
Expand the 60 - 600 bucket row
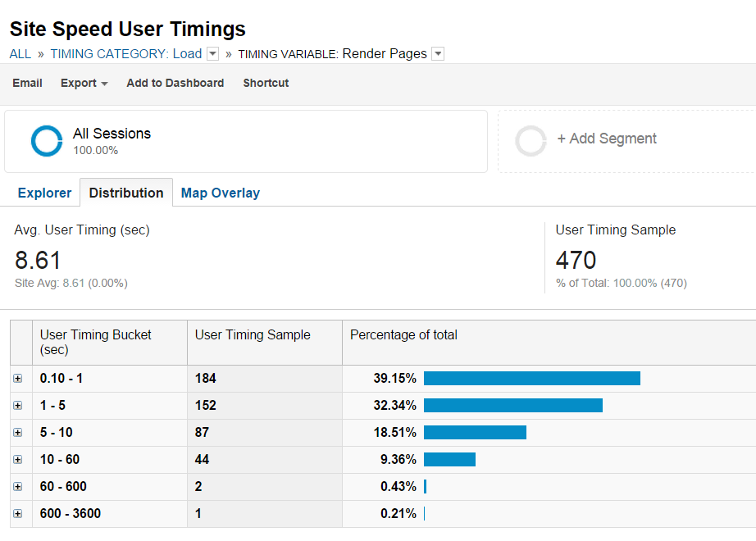(18, 487)
